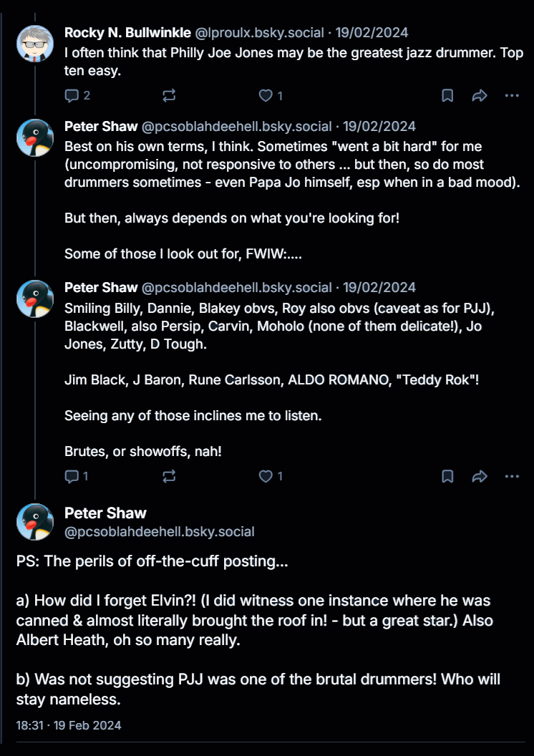Bookmark the Smiling Billy drummers post
534x756 pixels.
(x=447, y=476)
